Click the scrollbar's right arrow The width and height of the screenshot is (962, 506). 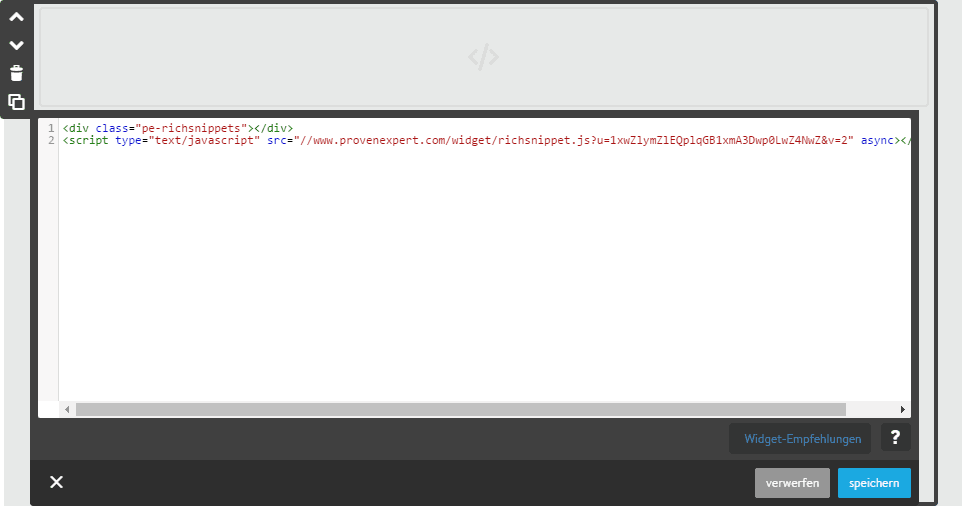point(903,410)
